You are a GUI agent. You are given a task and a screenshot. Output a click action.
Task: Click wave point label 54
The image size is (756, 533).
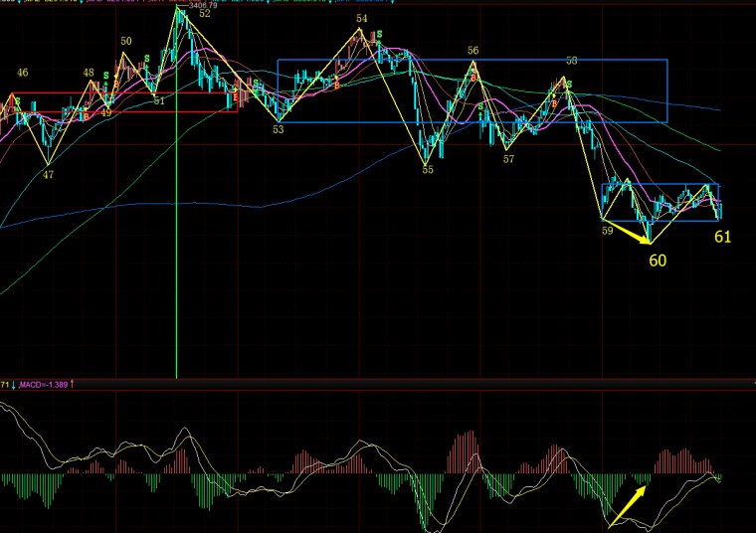(360, 19)
